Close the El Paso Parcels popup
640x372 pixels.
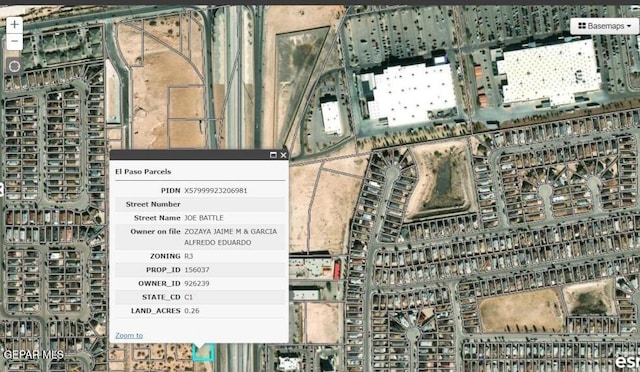coord(283,155)
